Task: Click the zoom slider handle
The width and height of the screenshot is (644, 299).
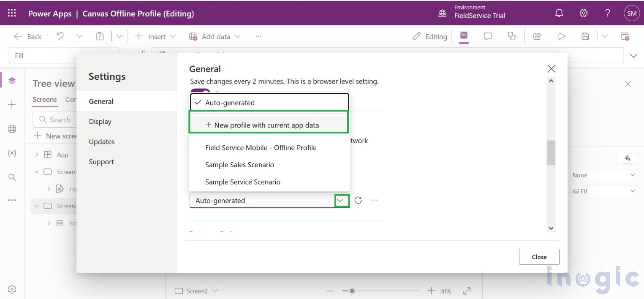Action: pyautogui.click(x=352, y=291)
